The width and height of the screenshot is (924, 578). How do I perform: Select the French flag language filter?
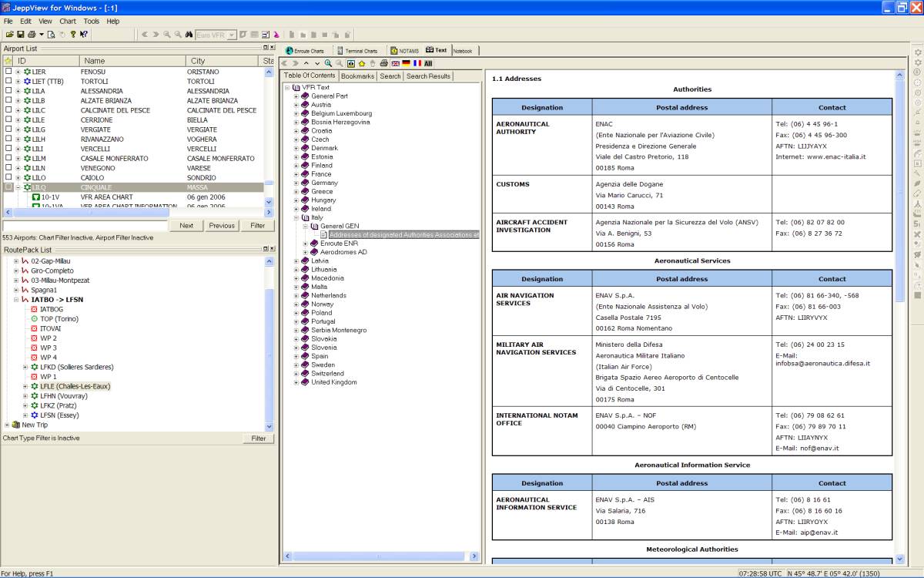[417, 63]
